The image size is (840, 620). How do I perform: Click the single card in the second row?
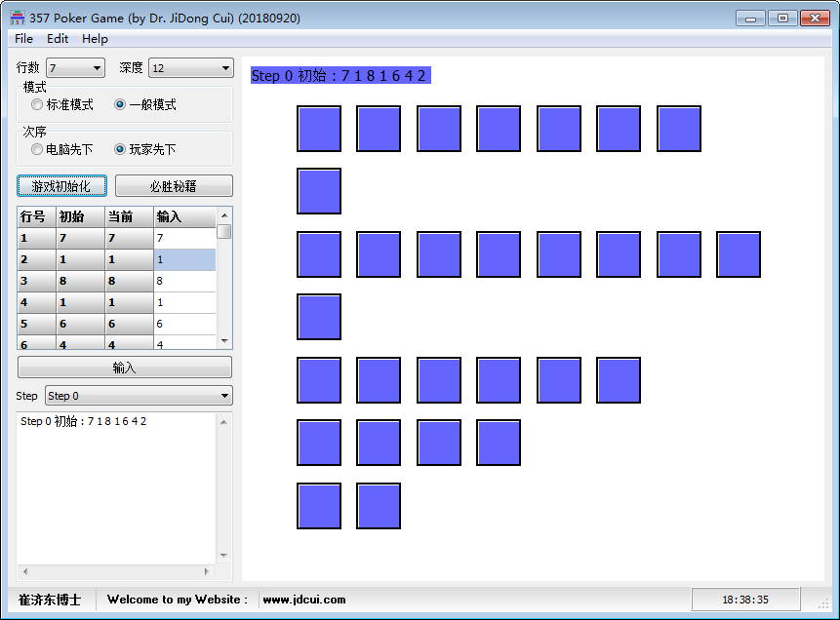[x=319, y=191]
